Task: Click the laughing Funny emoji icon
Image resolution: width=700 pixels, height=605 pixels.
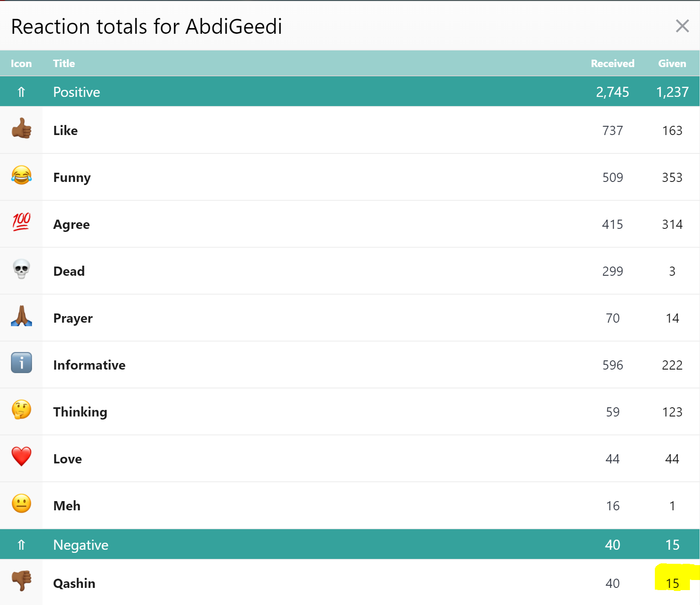Action: [21, 176]
